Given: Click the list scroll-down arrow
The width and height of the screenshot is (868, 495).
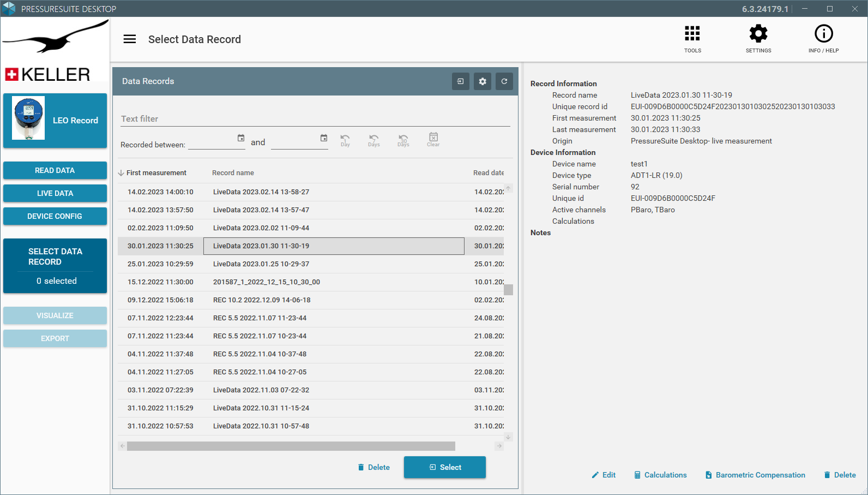Looking at the screenshot, I should pos(508,437).
